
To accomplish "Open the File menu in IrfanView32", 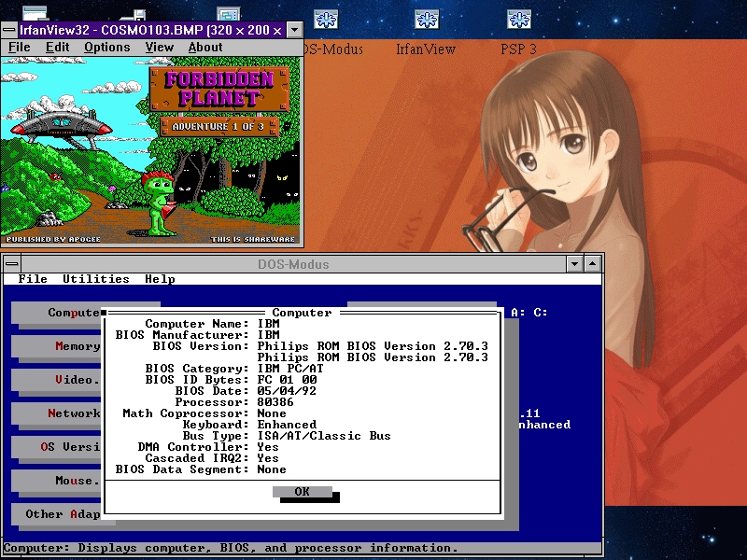I will click(20, 48).
